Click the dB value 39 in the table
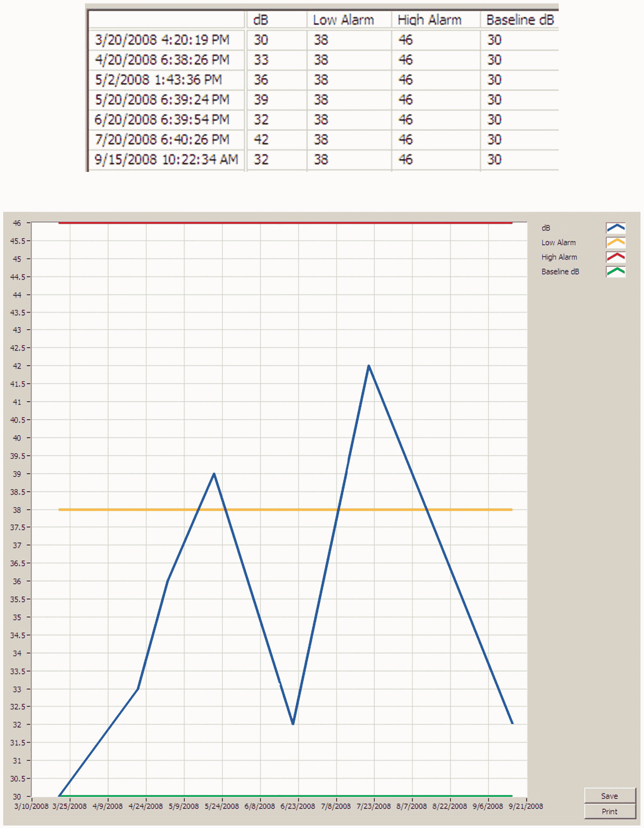This screenshot has height=828, width=644. coord(261,100)
